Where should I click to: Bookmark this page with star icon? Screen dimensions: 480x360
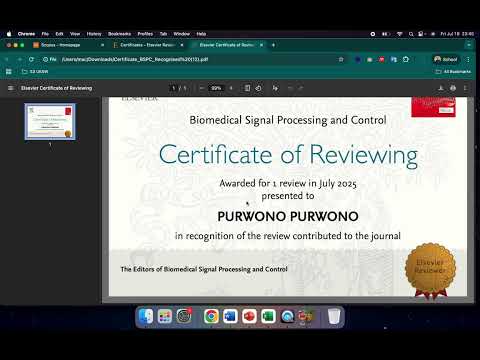point(341,59)
